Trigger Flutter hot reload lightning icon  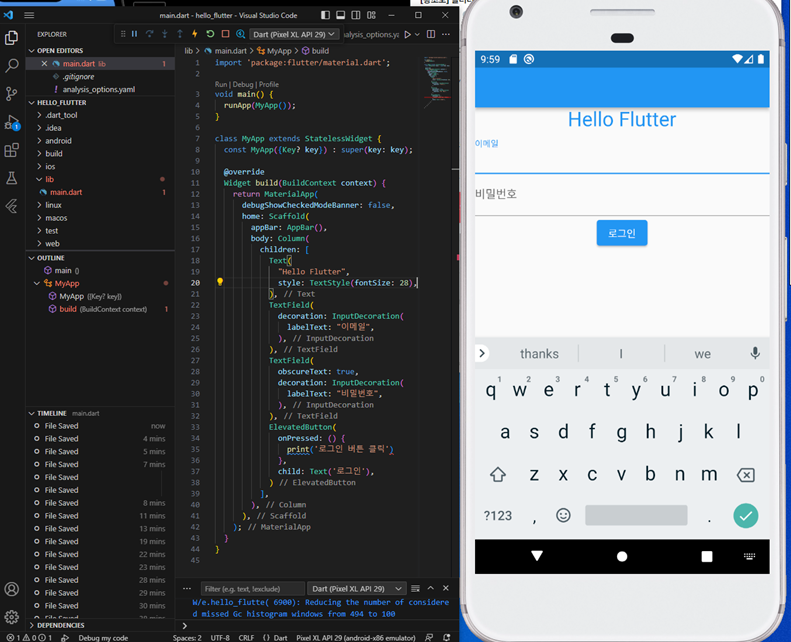click(x=195, y=34)
